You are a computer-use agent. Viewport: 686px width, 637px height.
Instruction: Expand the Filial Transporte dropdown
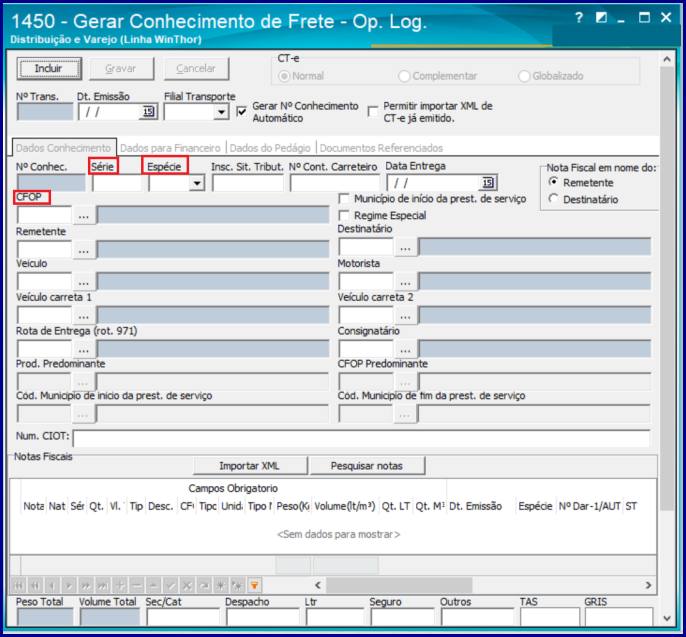point(221,112)
